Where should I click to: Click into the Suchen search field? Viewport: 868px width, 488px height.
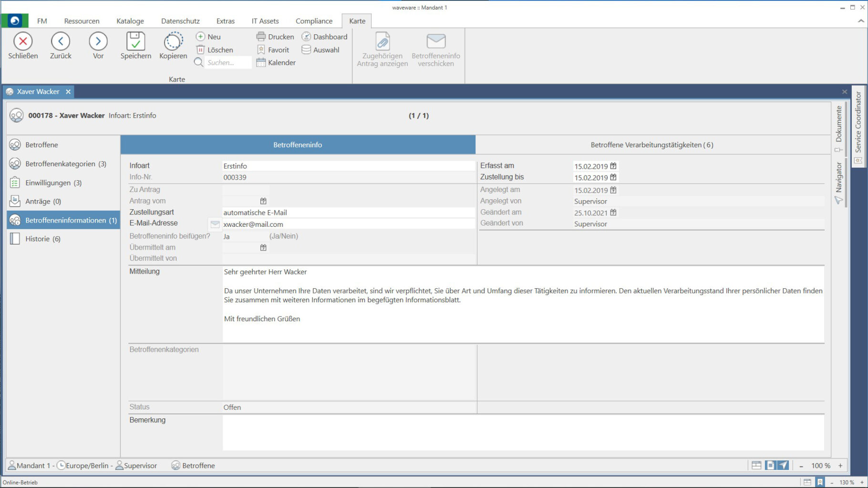(x=227, y=62)
